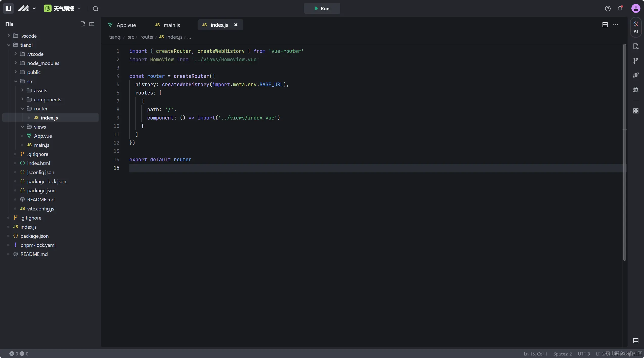Open vite.config.js in file tree
Screen dimensions: 644x358
[40, 209]
